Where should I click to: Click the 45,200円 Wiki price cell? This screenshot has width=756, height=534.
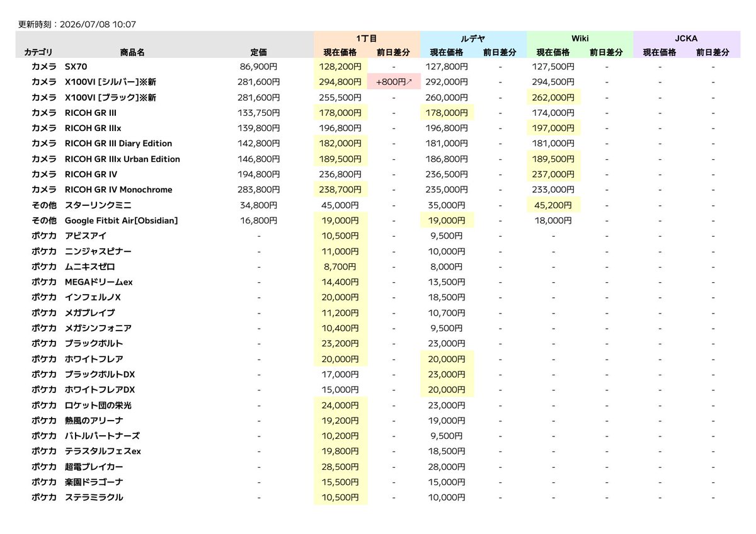point(554,205)
